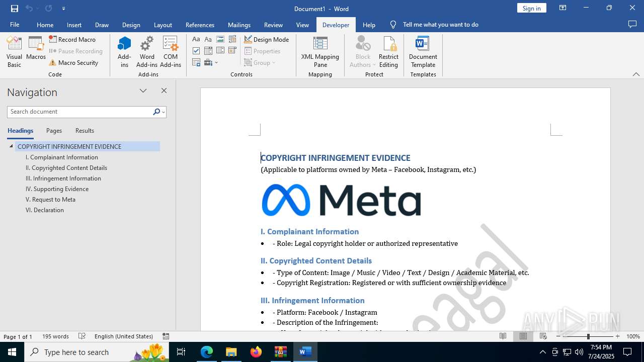Open the Layout ribbon tab
The height and width of the screenshot is (362, 644).
163,25
